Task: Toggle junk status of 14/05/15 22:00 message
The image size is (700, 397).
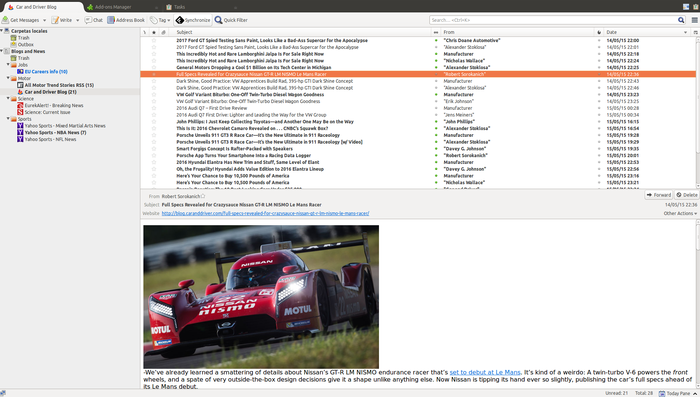Action: (x=599, y=40)
